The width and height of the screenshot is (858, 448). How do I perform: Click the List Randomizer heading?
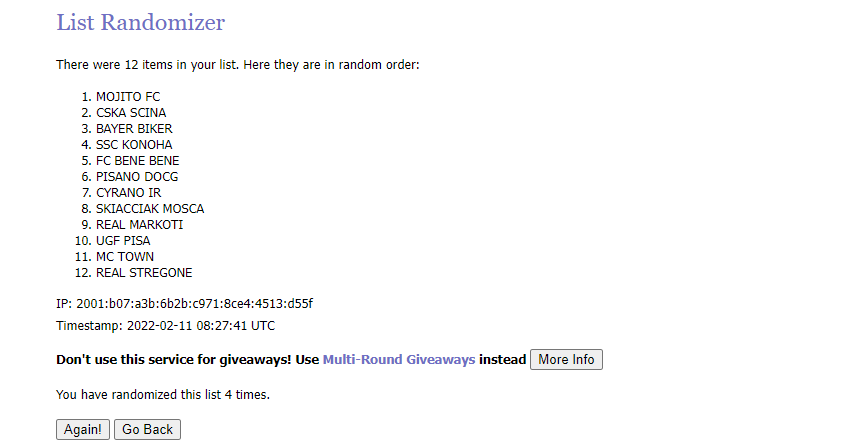[140, 22]
